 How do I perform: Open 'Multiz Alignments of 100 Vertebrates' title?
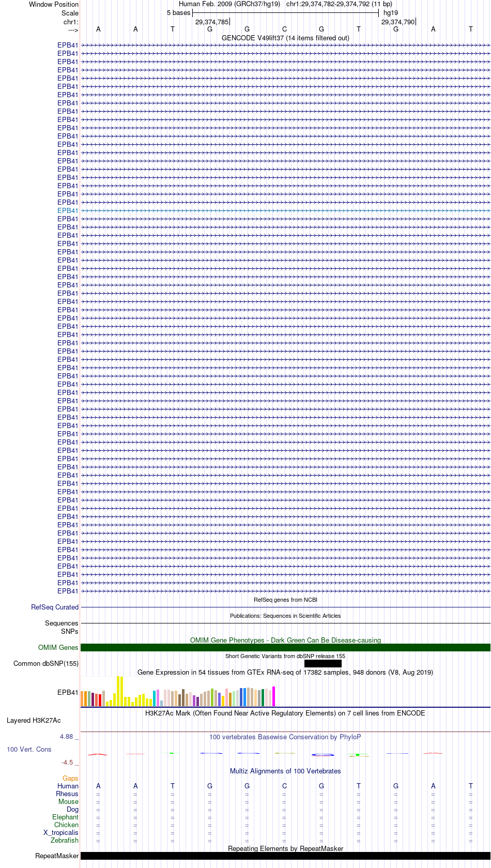[285, 771]
